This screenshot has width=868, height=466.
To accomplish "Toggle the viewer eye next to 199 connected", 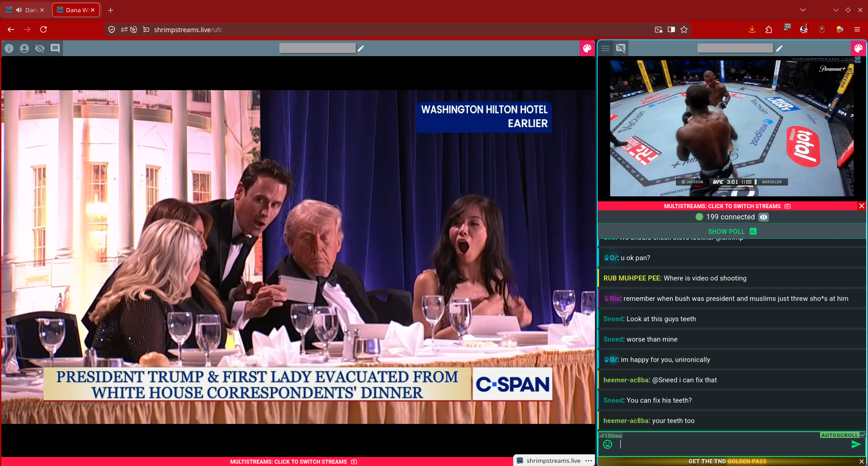I will 764,217.
